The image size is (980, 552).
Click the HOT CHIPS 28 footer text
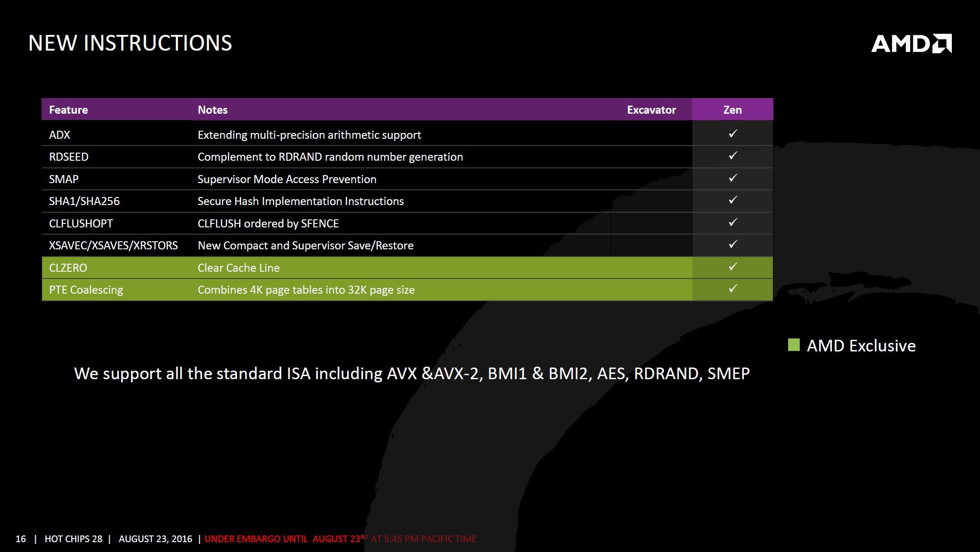coord(73,539)
